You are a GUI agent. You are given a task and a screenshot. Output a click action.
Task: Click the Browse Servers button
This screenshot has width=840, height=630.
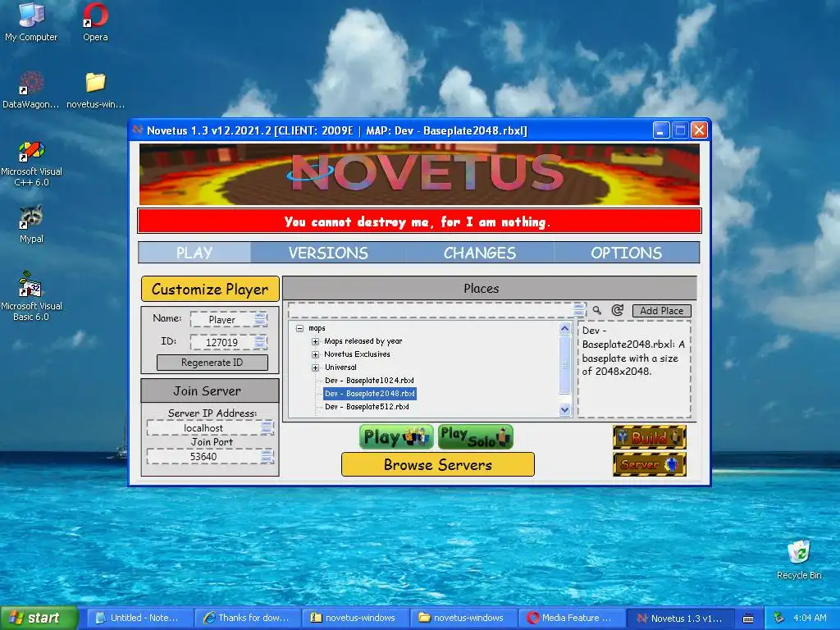coord(438,464)
